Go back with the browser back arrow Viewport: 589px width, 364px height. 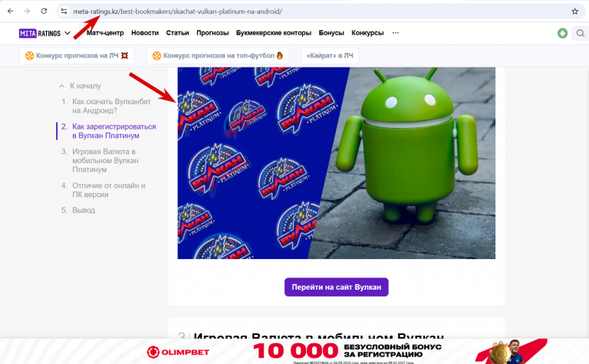10,11
